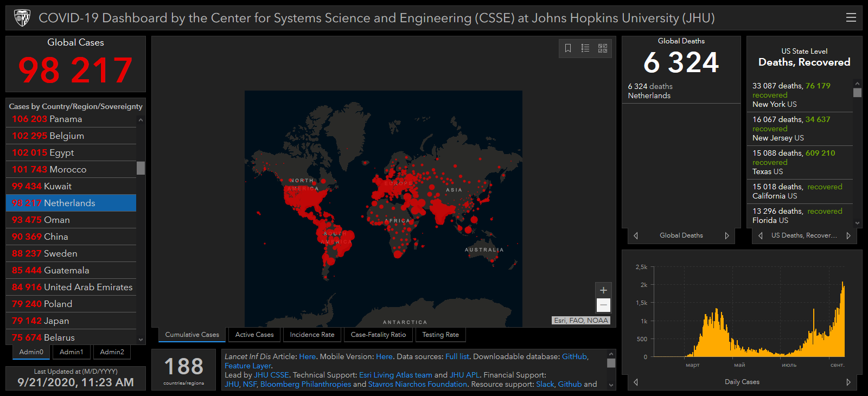868x396 pixels.
Task: Open the Stavros Niarchos Foundation link
Action: pos(417,384)
